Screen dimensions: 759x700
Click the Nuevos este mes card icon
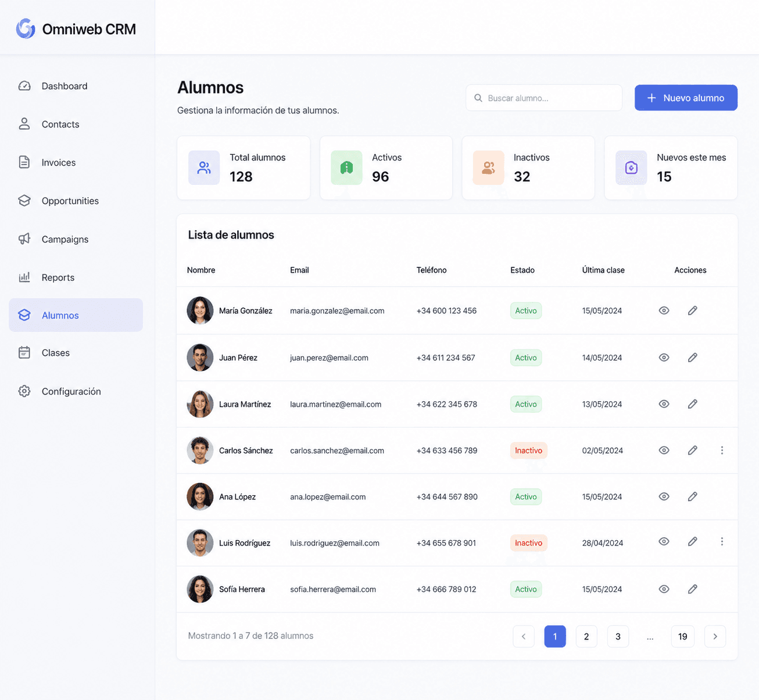pos(631,168)
